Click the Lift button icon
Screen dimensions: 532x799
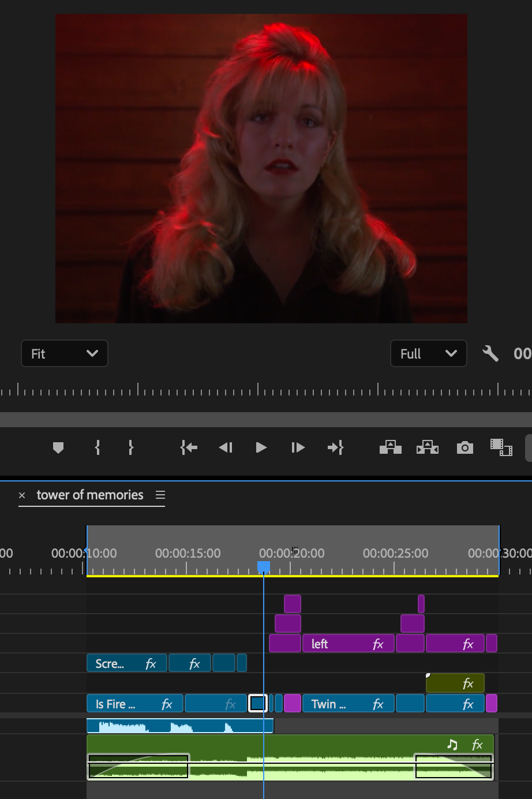point(391,447)
